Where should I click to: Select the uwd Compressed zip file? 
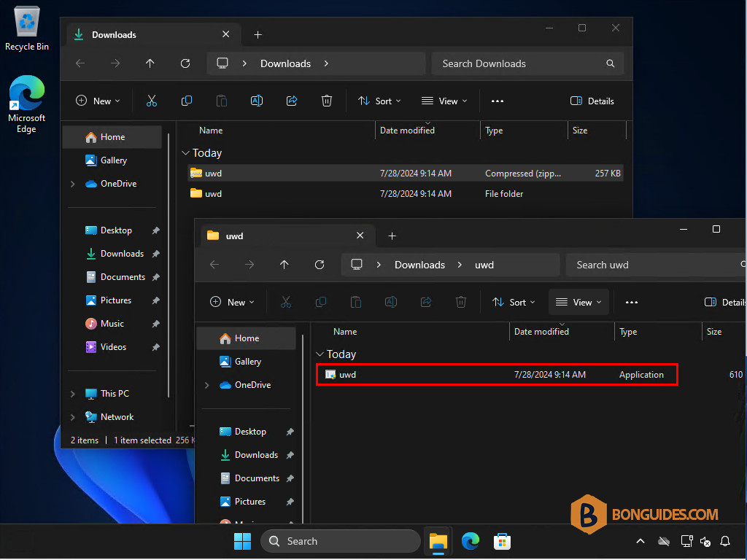[x=405, y=174]
